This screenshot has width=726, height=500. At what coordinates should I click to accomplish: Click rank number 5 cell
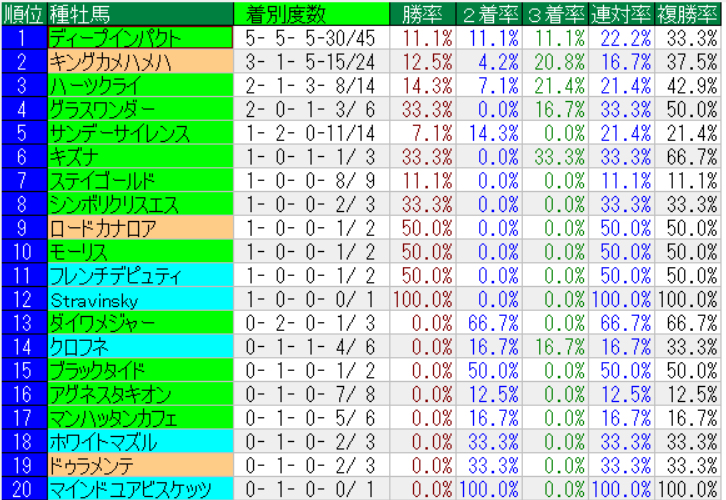22,133
